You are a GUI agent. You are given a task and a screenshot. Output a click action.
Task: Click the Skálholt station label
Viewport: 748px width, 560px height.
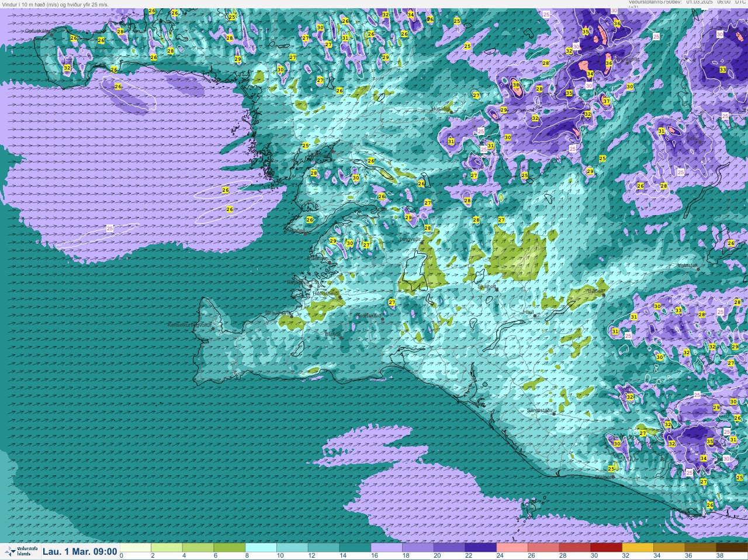[x=487, y=286]
